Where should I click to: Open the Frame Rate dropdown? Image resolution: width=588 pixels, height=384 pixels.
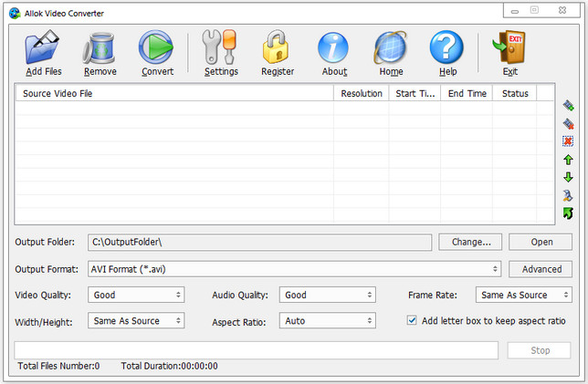524,295
